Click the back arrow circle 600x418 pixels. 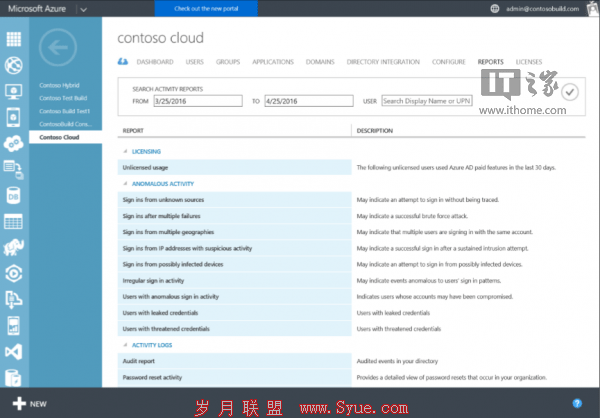click(x=58, y=47)
